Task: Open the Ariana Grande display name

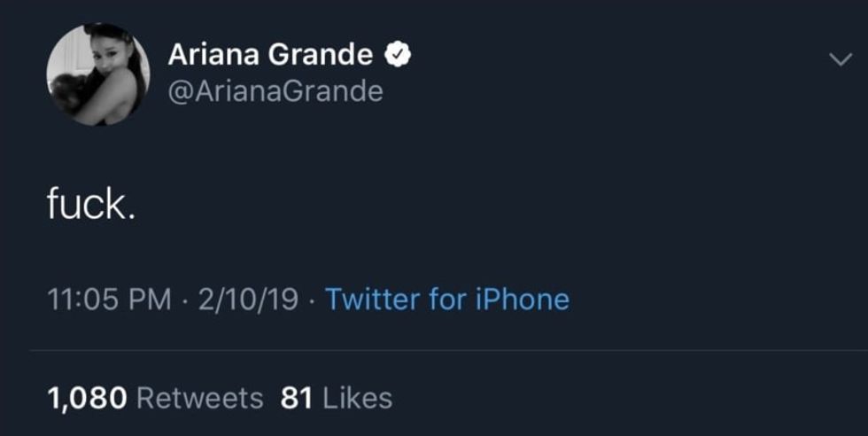Action: (x=270, y=56)
